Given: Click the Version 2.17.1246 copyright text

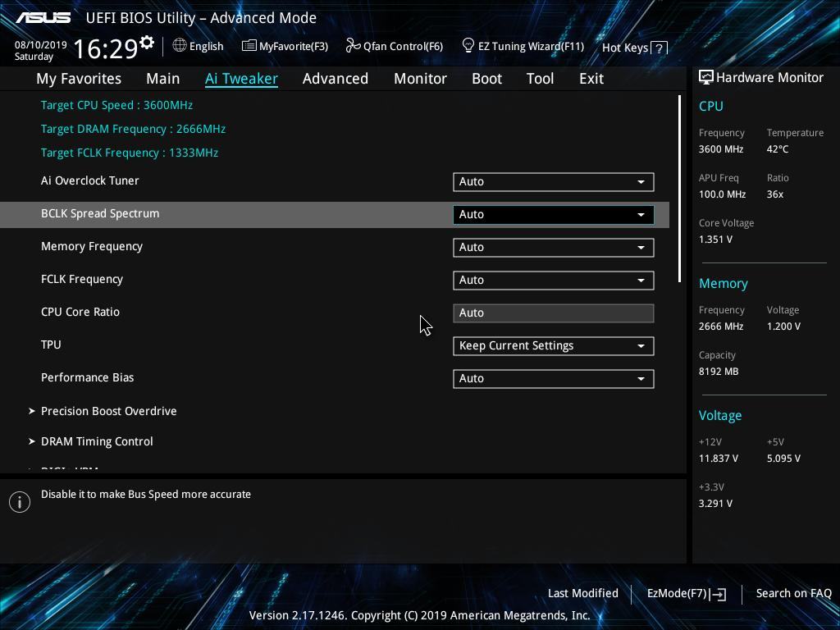Looking at the screenshot, I should [419, 615].
